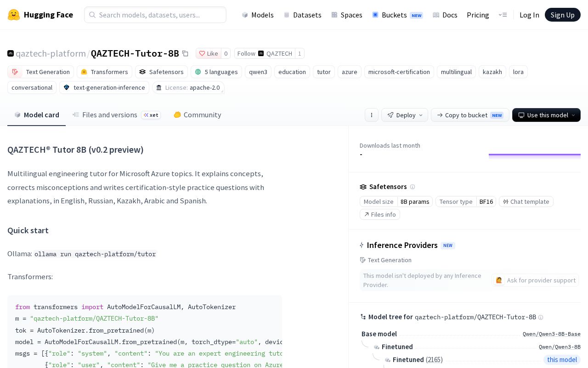Click the education tag
This screenshot has height=368, width=588.
point(292,72)
